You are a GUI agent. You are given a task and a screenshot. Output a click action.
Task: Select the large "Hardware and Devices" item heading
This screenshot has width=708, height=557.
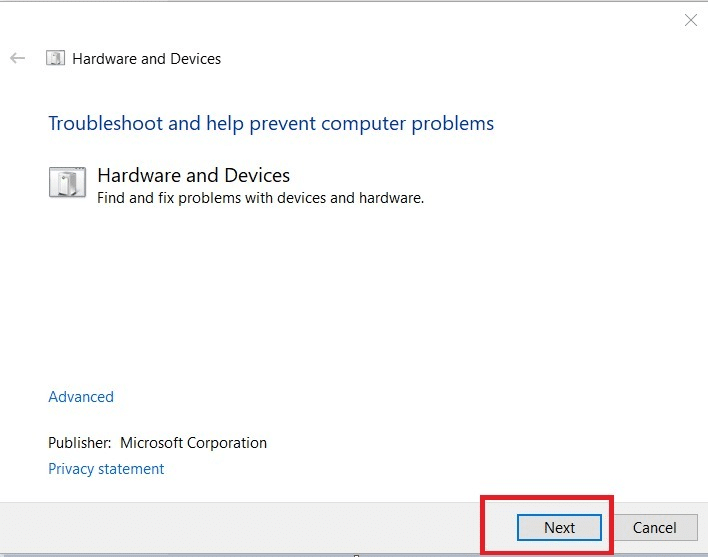pyautogui.click(x=193, y=176)
